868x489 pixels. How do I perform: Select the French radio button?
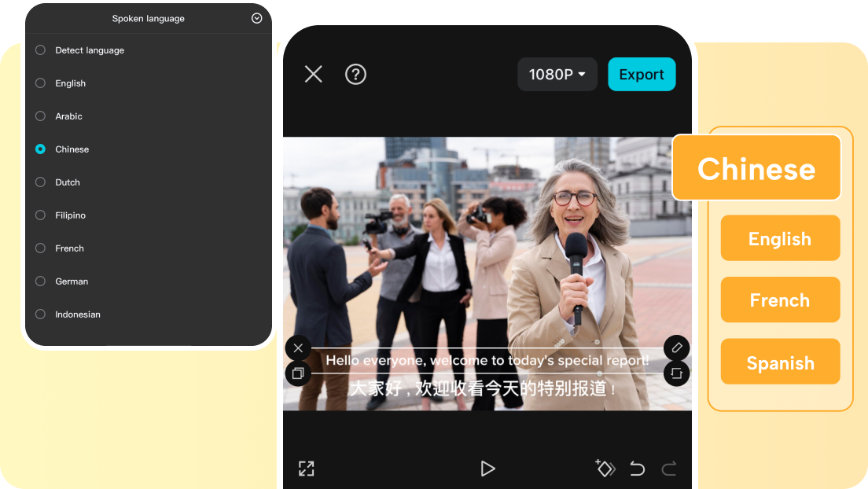pyautogui.click(x=40, y=248)
